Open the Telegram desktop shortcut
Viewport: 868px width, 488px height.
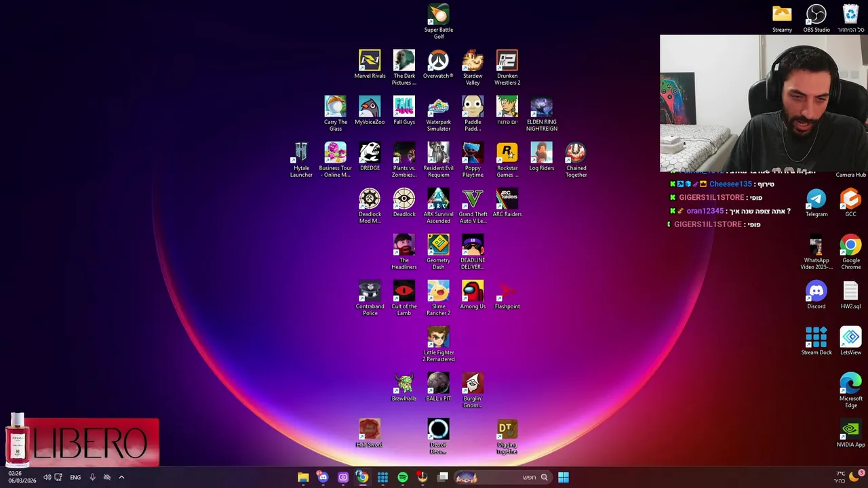(x=816, y=203)
